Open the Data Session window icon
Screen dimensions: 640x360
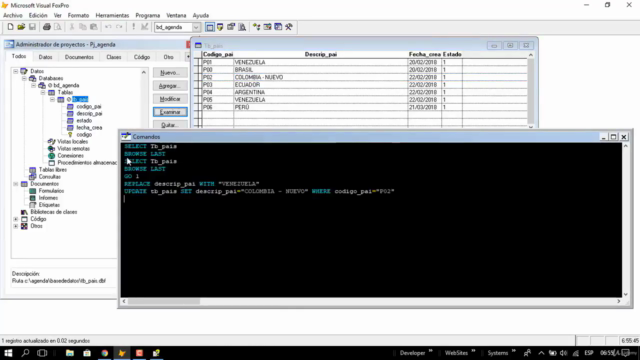coord(220,27)
